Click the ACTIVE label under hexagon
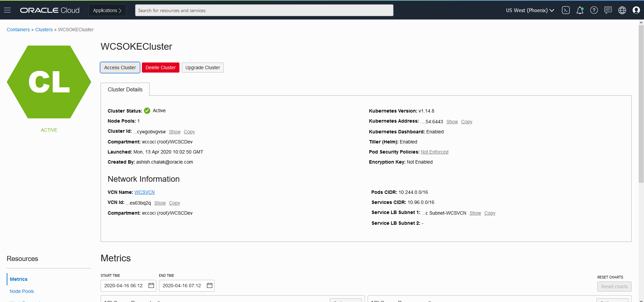The width and height of the screenshot is (644, 302). [49, 130]
